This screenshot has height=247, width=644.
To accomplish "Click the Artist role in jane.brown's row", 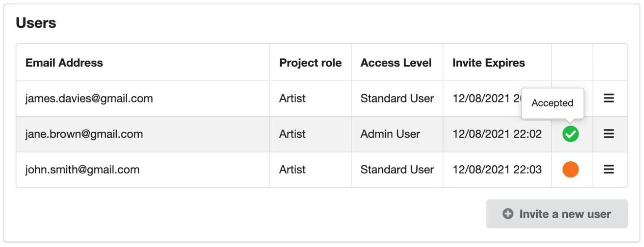I will pos(292,134).
